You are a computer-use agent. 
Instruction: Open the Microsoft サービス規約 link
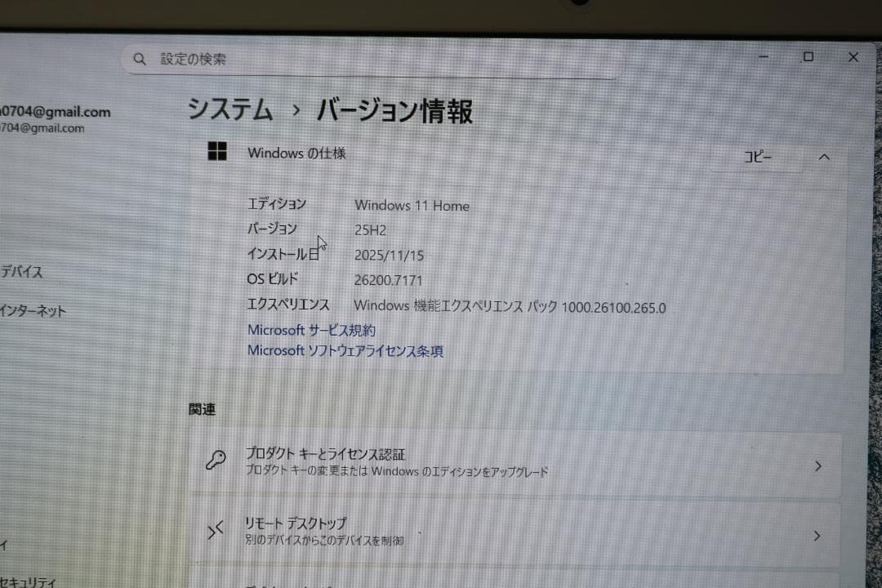[x=311, y=330]
